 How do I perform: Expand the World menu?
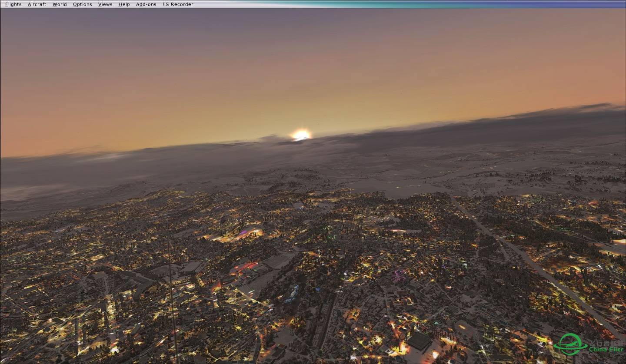pos(60,4)
